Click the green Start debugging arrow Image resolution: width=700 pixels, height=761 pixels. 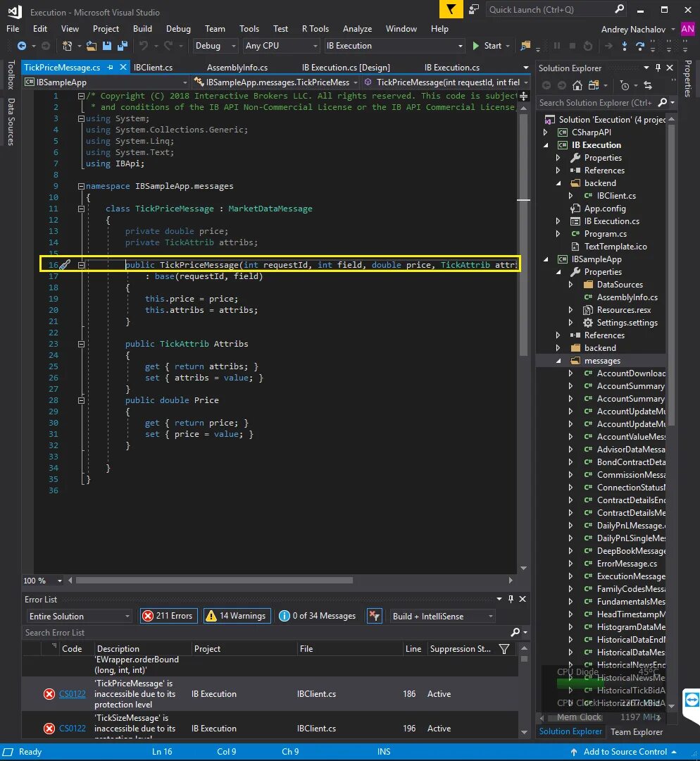pos(476,46)
